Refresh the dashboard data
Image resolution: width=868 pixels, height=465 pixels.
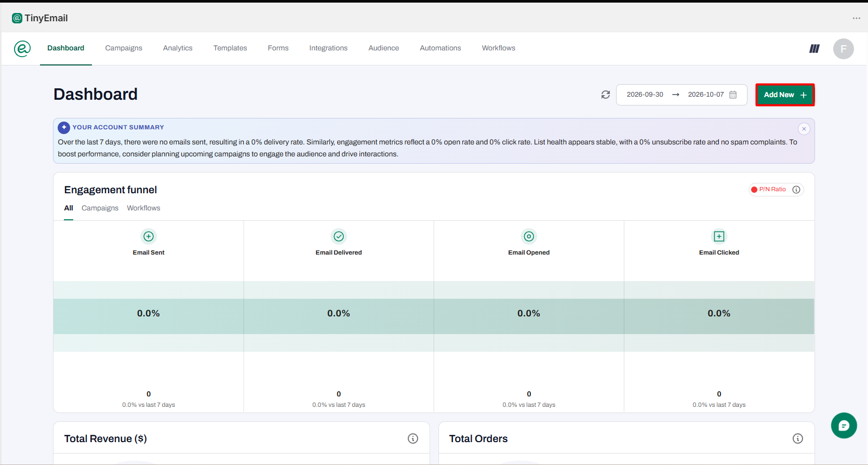606,95
